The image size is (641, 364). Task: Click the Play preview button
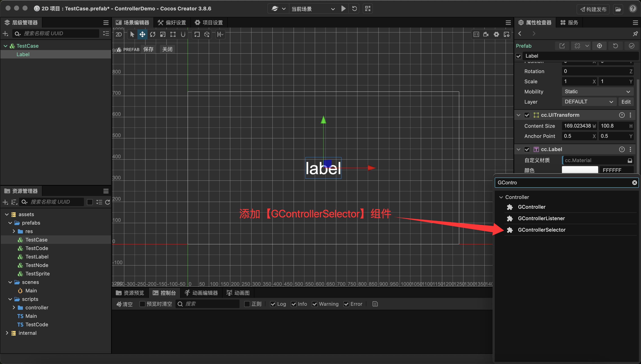tap(343, 9)
